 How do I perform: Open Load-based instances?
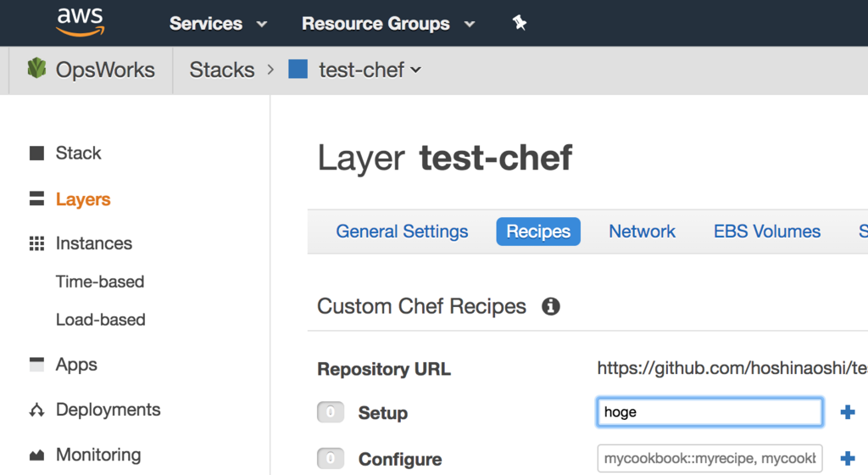[x=100, y=320]
